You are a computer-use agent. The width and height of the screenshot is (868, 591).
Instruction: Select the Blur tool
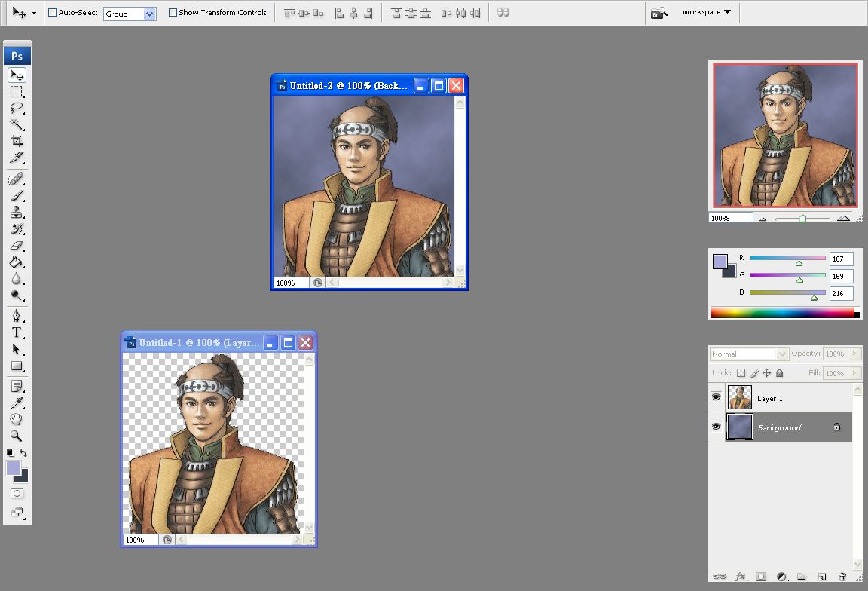click(x=17, y=279)
